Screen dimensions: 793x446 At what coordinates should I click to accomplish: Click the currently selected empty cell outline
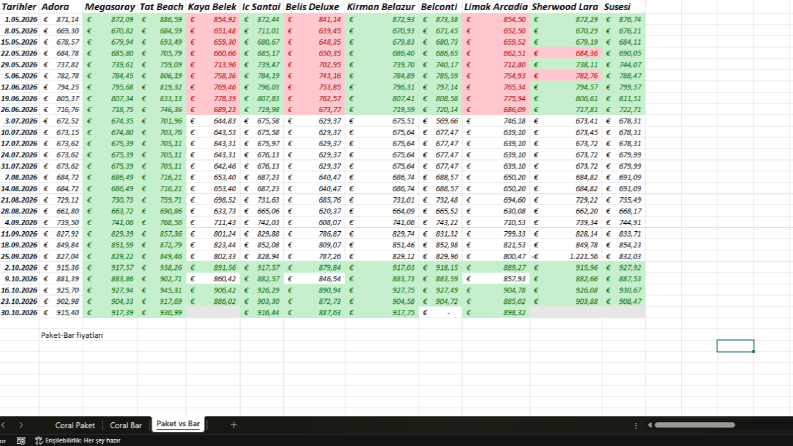point(735,346)
